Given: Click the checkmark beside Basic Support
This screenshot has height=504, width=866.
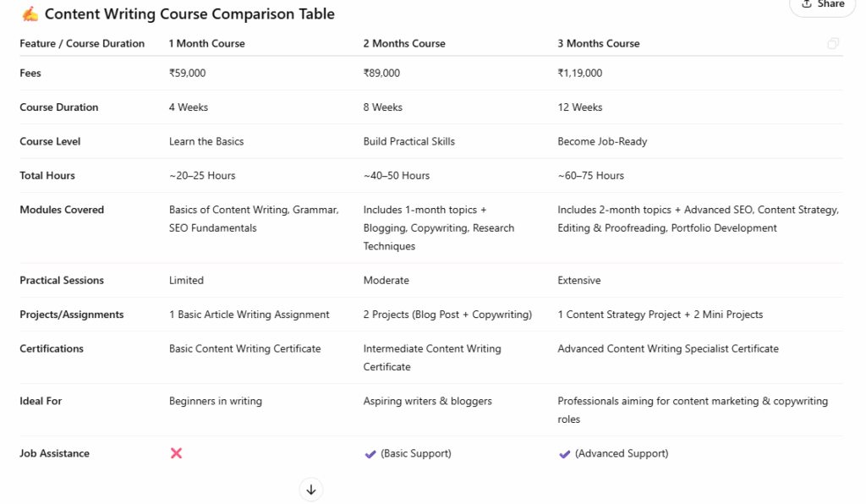Looking at the screenshot, I should (x=370, y=454).
